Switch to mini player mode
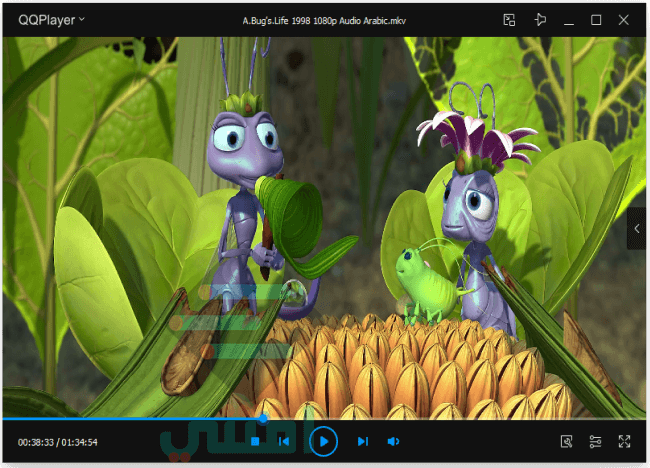Image resolution: width=650 pixels, height=468 pixels. point(509,19)
